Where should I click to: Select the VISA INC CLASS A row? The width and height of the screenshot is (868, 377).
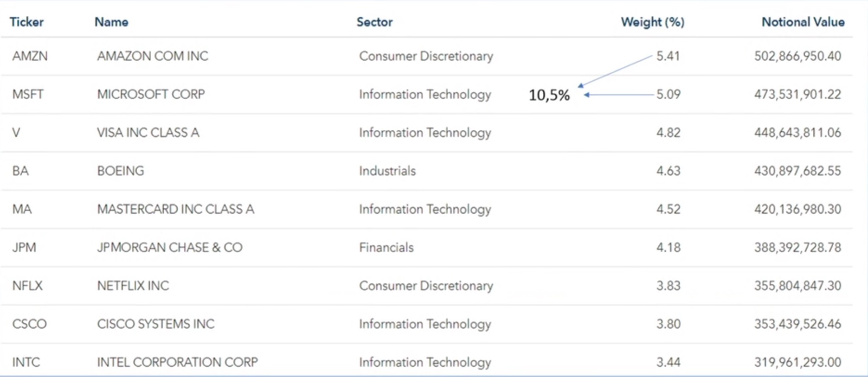pyautogui.click(x=148, y=133)
